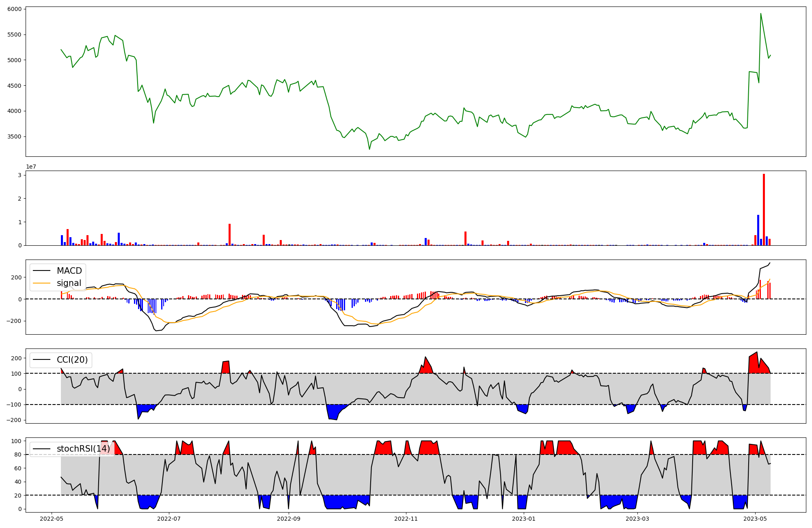Select the stochRSI(14) legend label
This screenshot has width=812, height=528.
coord(83,449)
